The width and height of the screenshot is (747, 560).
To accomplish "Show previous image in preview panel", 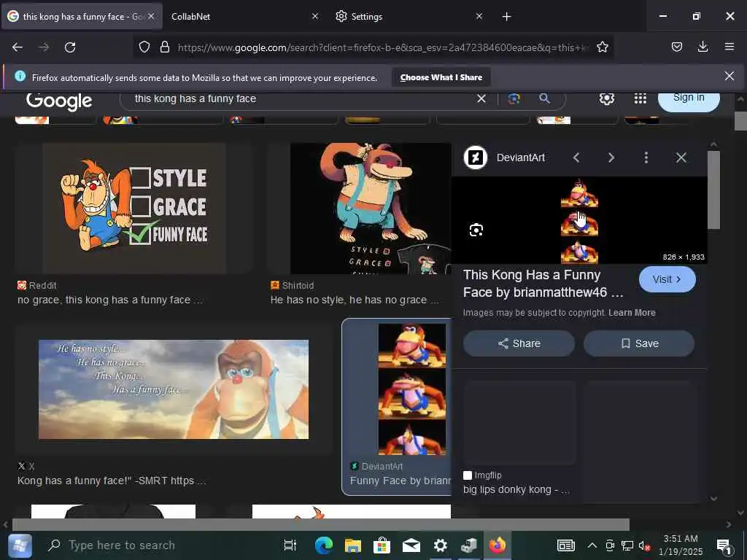I will coord(576,157).
